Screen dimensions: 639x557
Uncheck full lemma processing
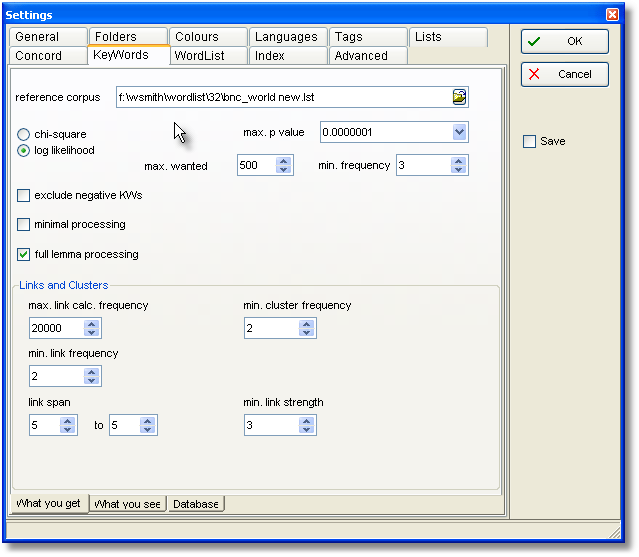pyautogui.click(x=24, y=254)
